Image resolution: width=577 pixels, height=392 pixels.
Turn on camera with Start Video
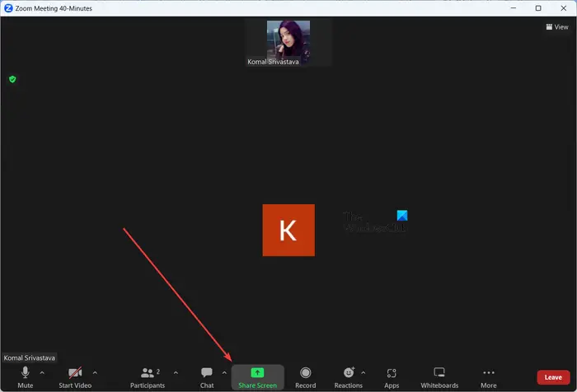coord(75,377)
